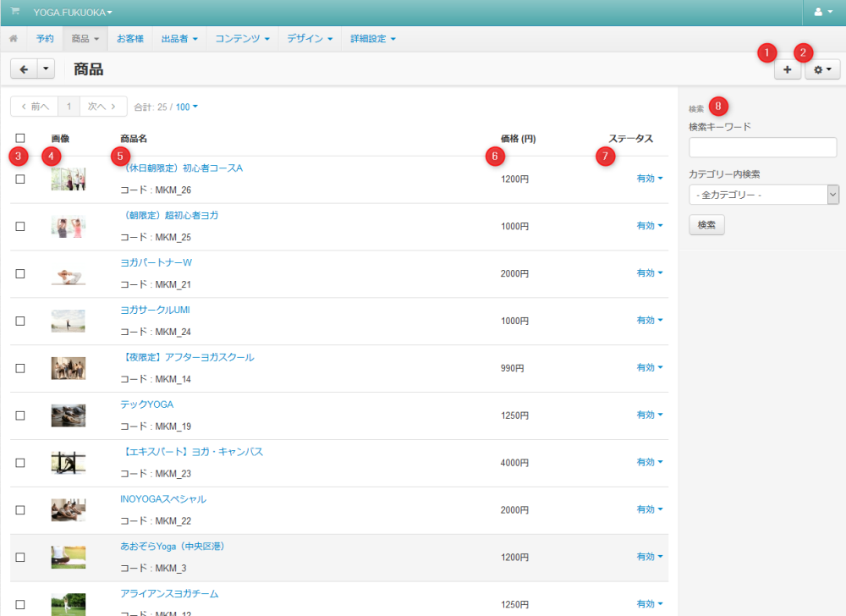Check the box for あおぞらYoga row
Image resolution: width=846 pixels, height=616 pixels.
[20, 558]
